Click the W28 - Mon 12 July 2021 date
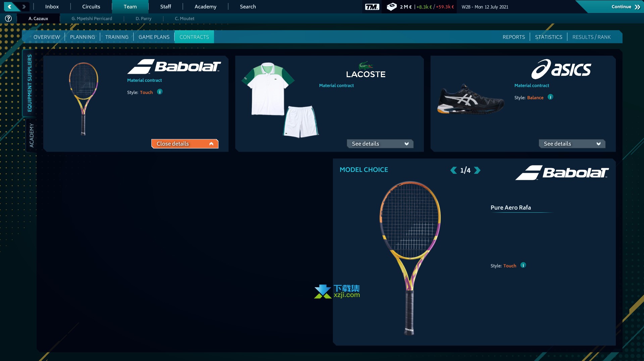This screenshot has height=361, width=644. tap(485, 7)
